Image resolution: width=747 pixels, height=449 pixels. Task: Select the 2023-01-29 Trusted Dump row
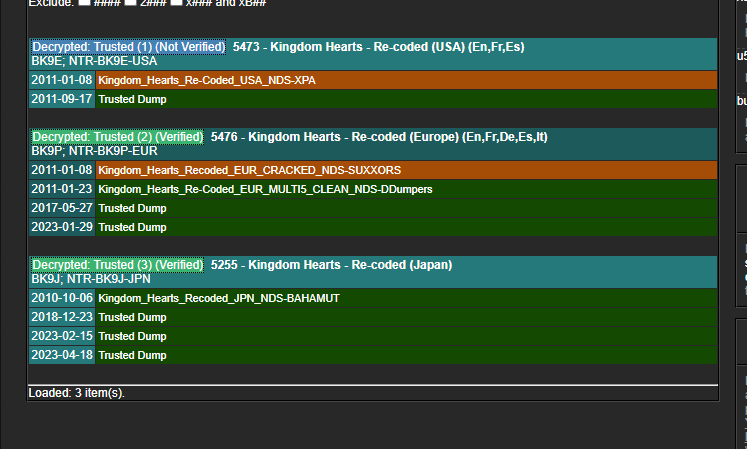pos(373,227)
